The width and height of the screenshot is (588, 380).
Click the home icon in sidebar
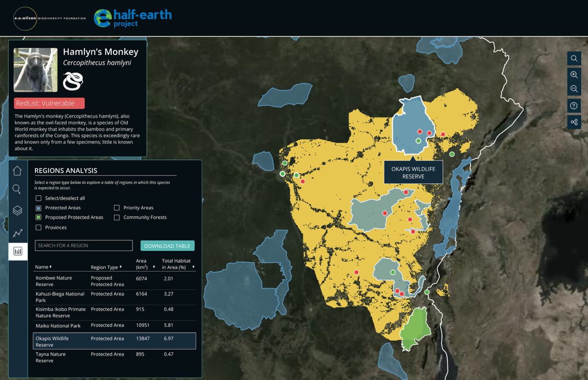(17, 170)
